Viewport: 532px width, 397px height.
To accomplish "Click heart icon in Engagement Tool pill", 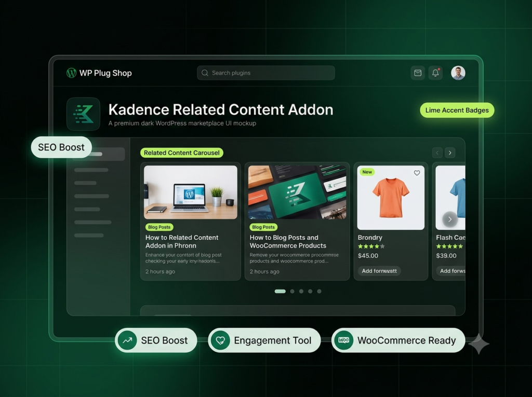I will (220, 340).
